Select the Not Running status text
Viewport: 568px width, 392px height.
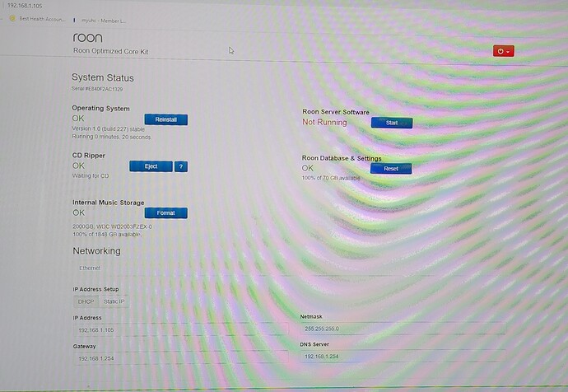pyautogui.click(x=324, y=122)
